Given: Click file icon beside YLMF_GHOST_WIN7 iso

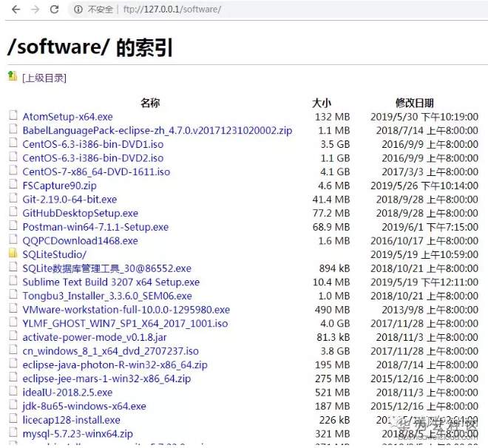Looking at the screenshot, I should pos(13,322).
